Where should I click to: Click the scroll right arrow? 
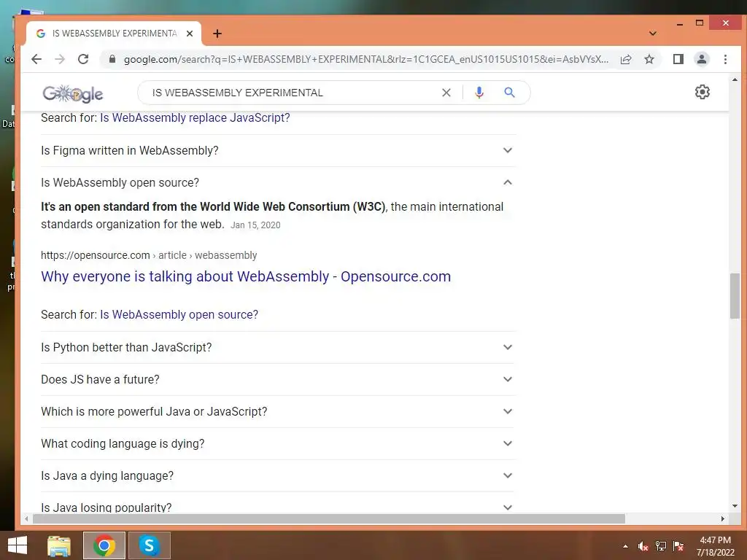point(723,518)
